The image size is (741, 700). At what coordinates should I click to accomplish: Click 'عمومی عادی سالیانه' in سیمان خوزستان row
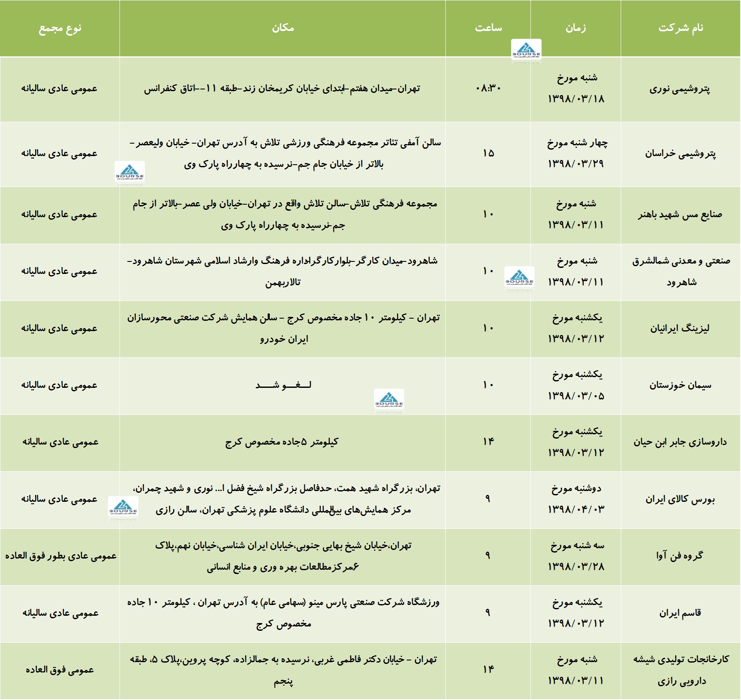[x=60, y=385]
